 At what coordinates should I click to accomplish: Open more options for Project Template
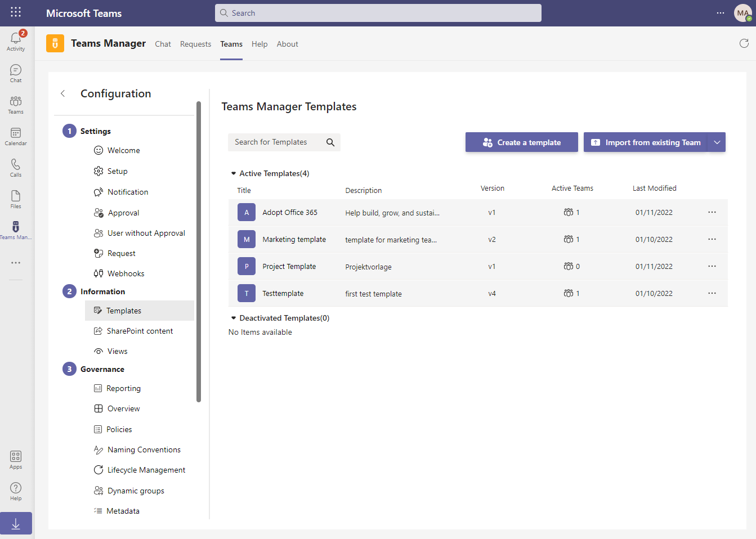(x=712, y=266)
